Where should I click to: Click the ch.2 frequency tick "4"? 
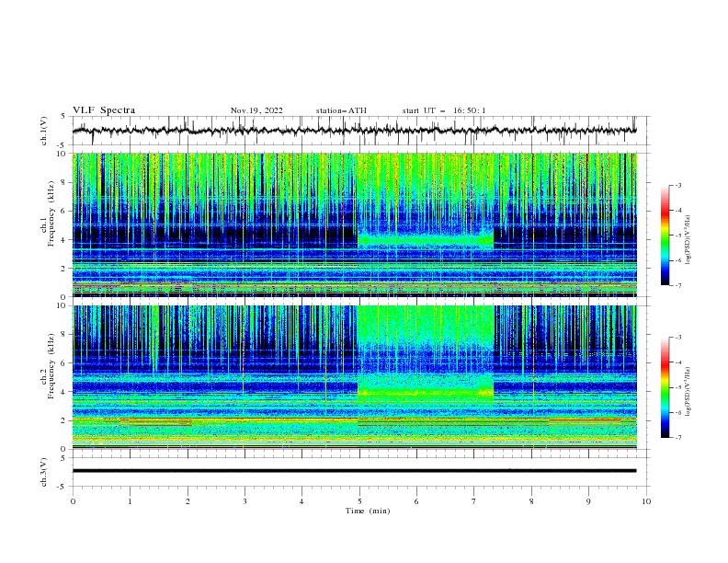65,392
